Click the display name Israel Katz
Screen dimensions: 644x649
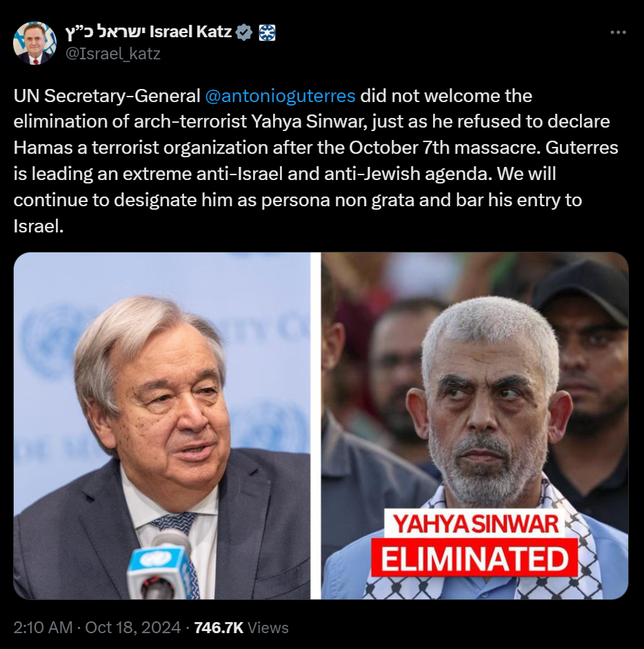pyautogui.click(x=190, y=32)
